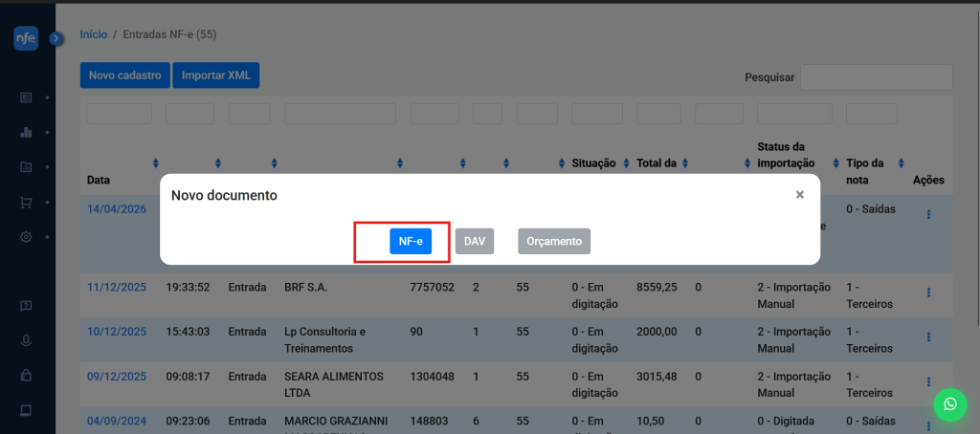Screen dimensions: 980x434
Task: Click the microphone icon in sidebar
Action: pyautogui.click(x=26, y=340)
